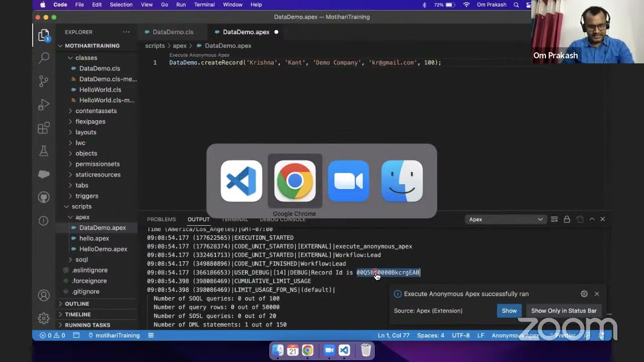
Task: Open Explorer more actions ellipsis
Action: pos(126,32)
